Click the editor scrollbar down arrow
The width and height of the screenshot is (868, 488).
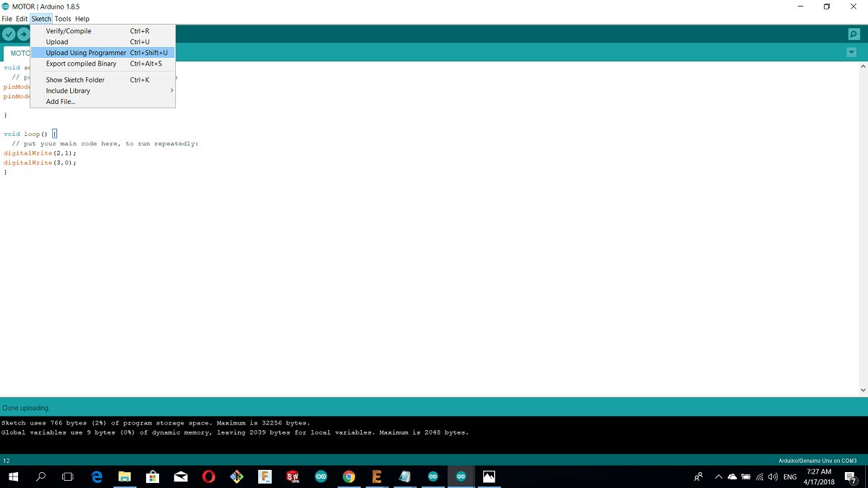click(x=863, y=390)
